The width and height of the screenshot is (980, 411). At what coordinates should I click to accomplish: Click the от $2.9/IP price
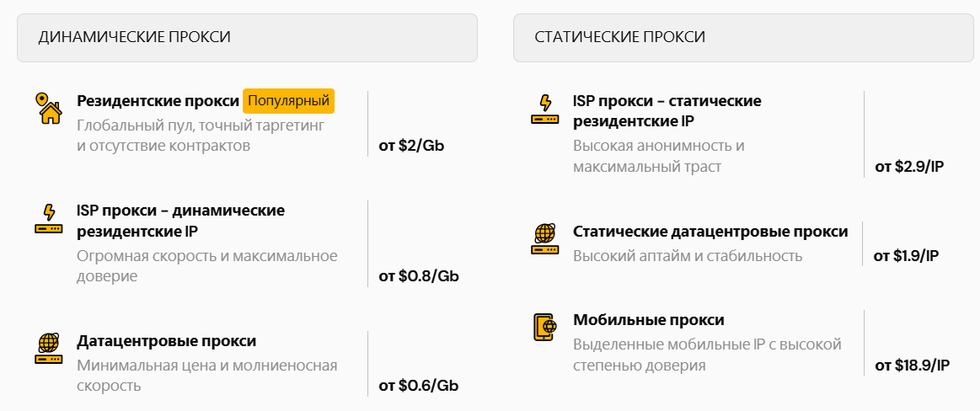click(909, 167)
